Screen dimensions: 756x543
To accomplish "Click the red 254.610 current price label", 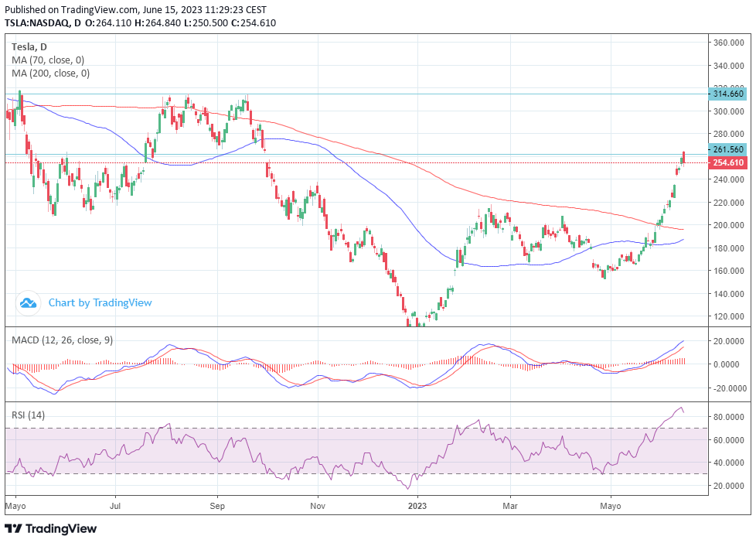I will (728, 162).
